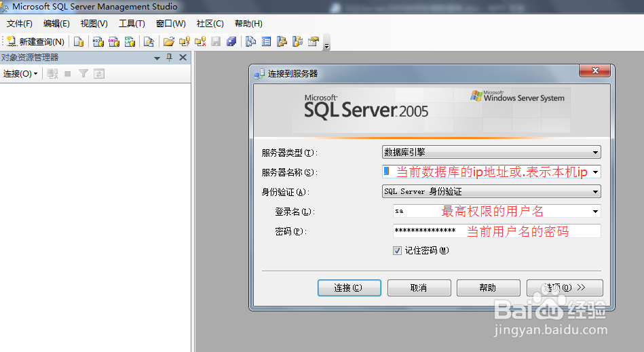Click the 连接(C) button

click(349, 288)
